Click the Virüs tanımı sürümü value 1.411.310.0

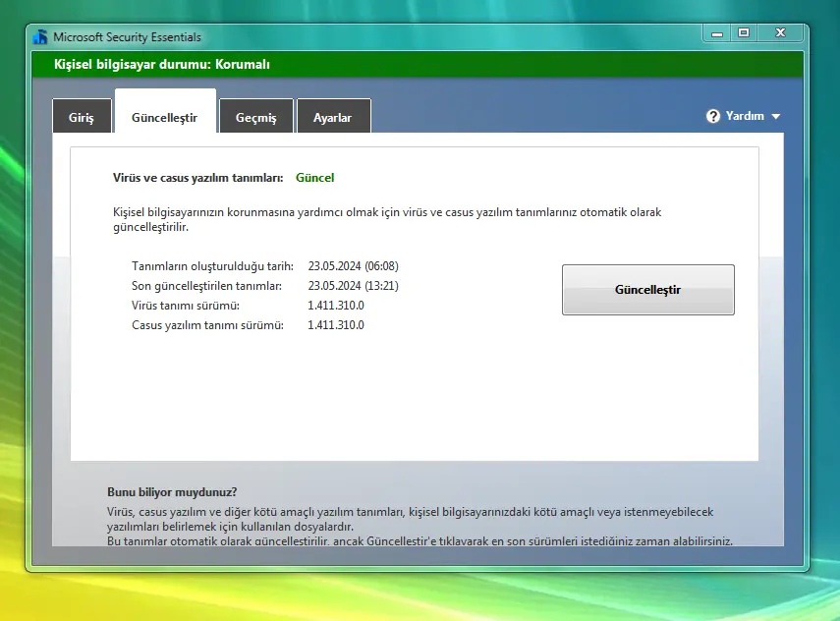tap(336, 306)
